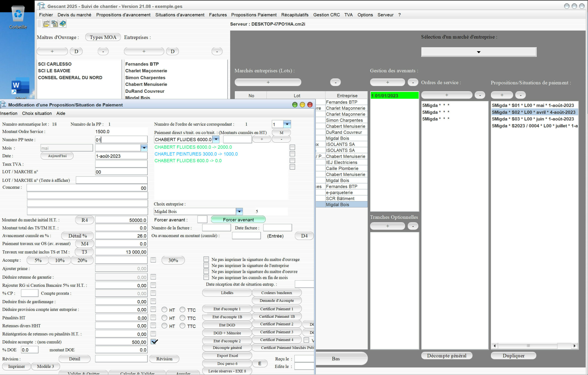Expand the ordre de service number dropdown
Image resolution: width=588 pixels, height=375 pixels.
click(x=287, y=124)
